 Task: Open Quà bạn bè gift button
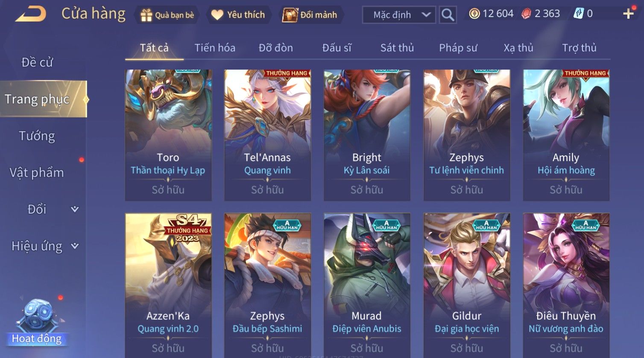pyautogui.click(x=167, y=15)
